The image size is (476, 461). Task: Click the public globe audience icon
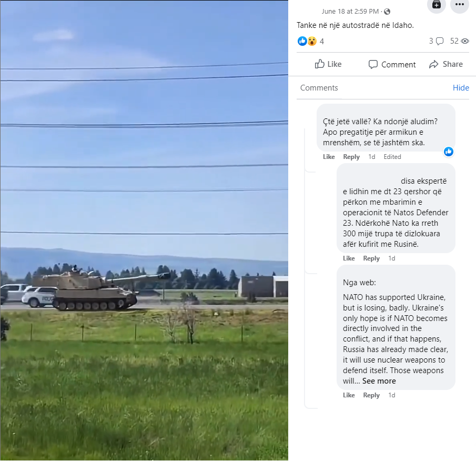(x=387, y=12)
